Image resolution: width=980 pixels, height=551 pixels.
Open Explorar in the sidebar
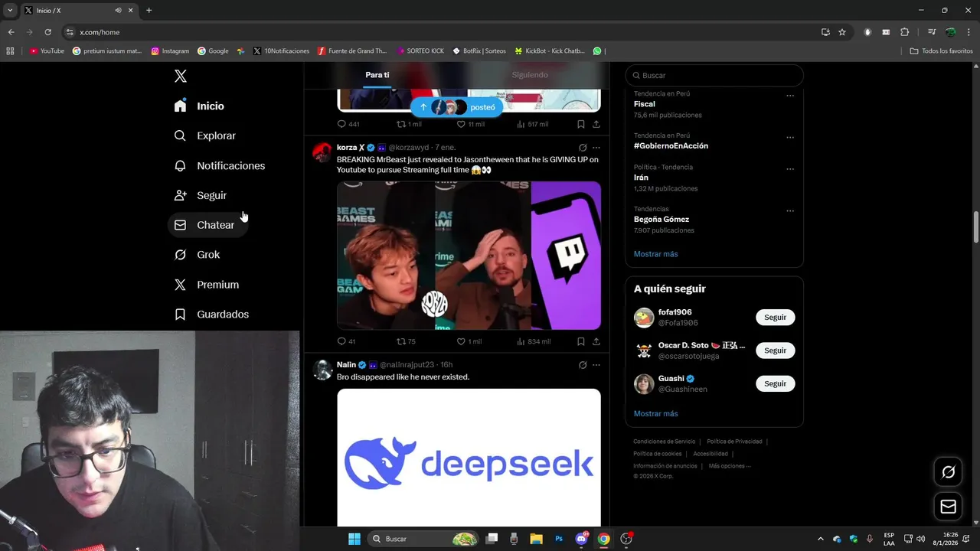tap(205, 135)
